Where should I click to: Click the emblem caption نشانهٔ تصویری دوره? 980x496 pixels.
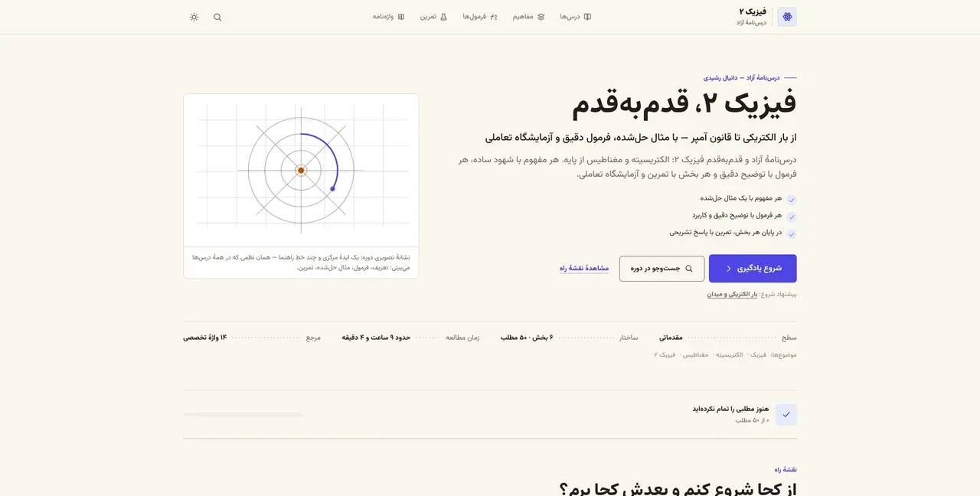pos(301,263)
